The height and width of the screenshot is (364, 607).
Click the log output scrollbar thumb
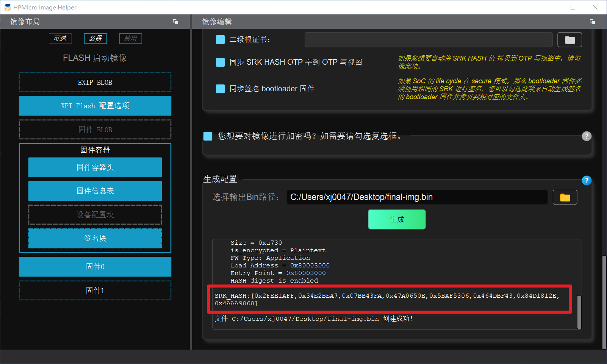[579, 312]
